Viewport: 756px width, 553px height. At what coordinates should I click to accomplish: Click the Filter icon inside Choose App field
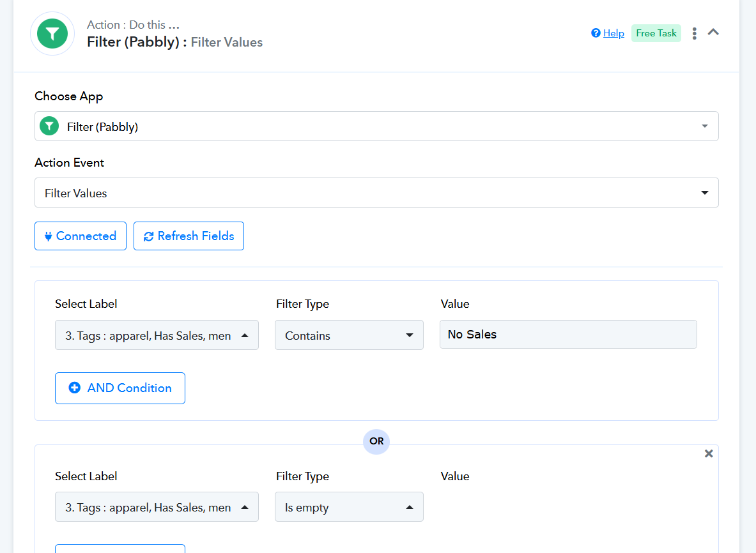point(49,126)
